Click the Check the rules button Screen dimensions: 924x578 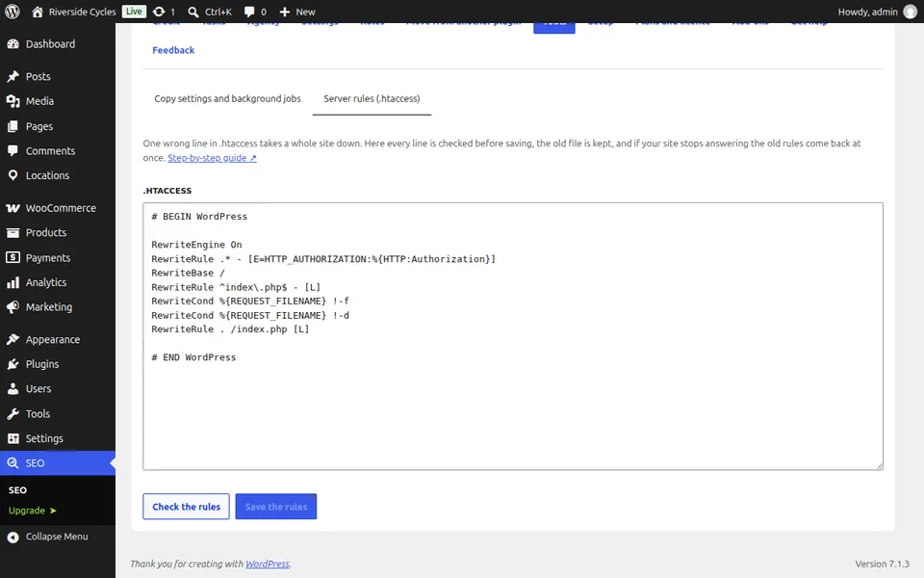pyautogui.click(x=186, y=507)
